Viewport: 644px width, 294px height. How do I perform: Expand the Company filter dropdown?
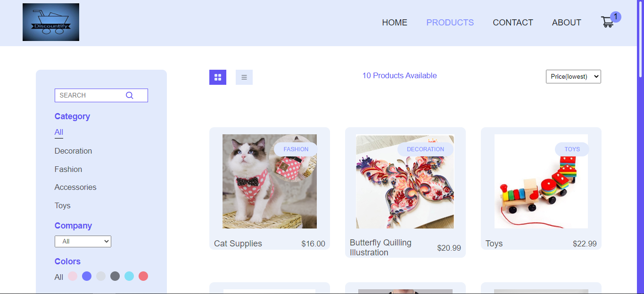(x=83, y=241)
